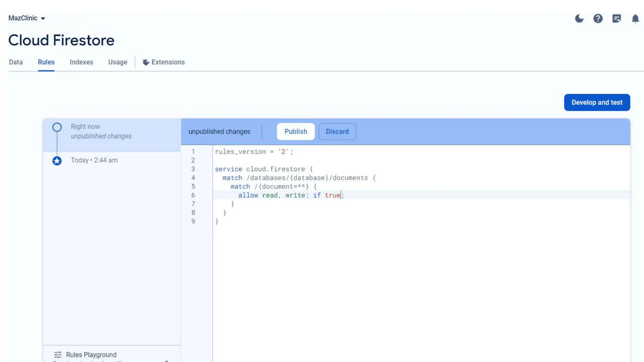This screenshot has height=362, width=644.
Task: Click the Develop and test button
Action: coord(597,102)
